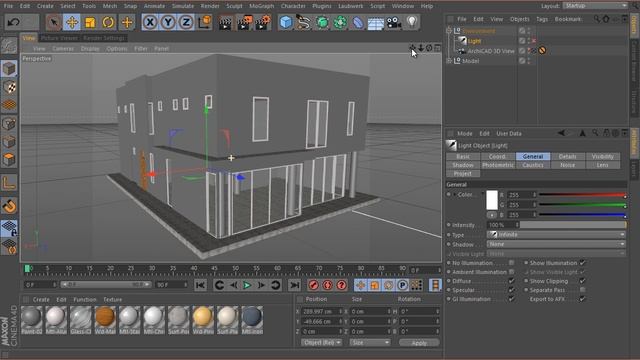The image size is (640, 360).
Task: Enable the No Illumination checkbox
Action: [511, 263]
